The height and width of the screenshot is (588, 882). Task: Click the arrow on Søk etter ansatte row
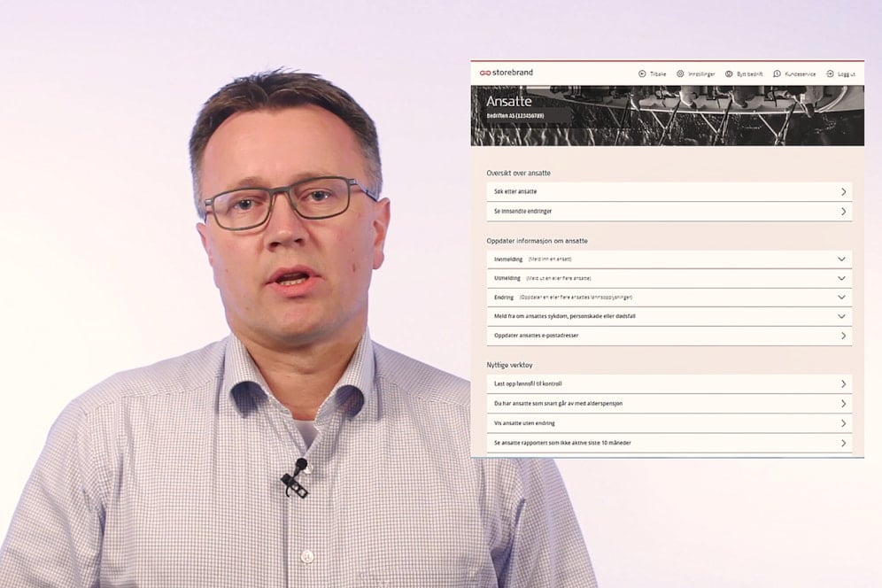point(843,192)
